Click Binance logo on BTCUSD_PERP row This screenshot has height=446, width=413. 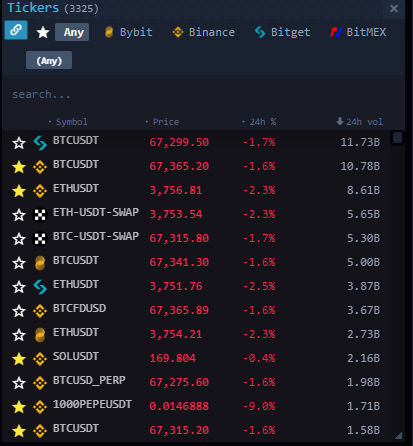coord(40,383)
